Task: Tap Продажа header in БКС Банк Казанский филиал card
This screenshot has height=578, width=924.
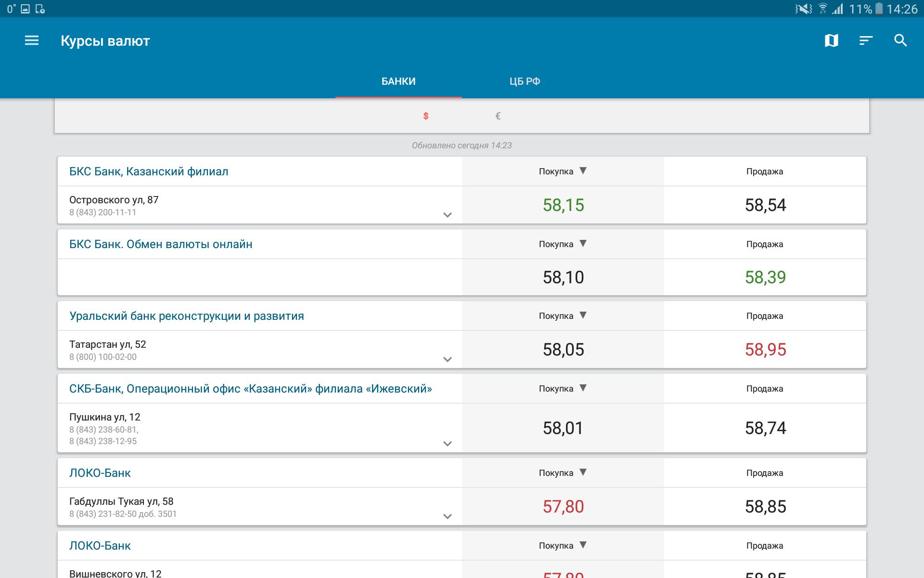Action: tap(765, 171)
